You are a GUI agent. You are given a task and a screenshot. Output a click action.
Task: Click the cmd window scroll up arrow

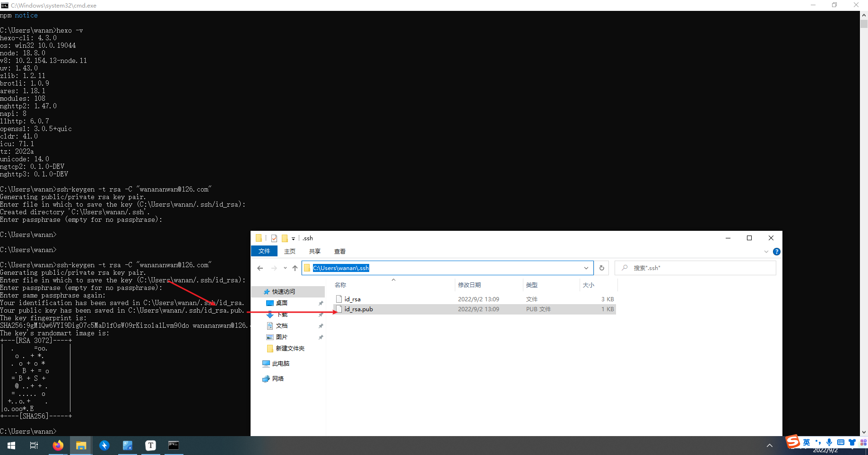864,15
